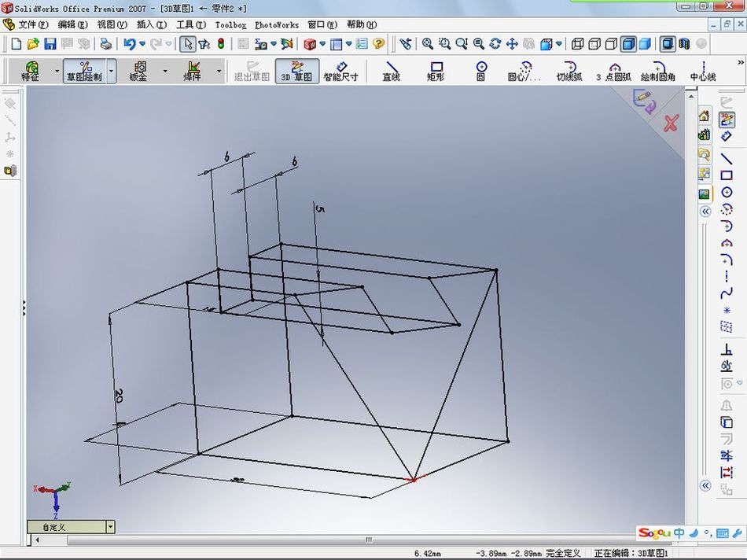Toggle the 焊件 weldments toolbar button
The height and width of the screenshot is (560, 747).
click(193, 71)
